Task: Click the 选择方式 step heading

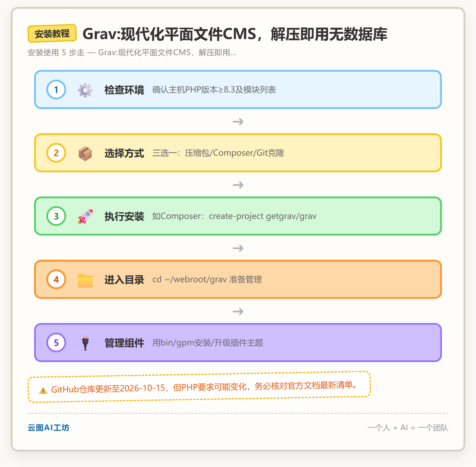Action: click(x=124, y=153)
